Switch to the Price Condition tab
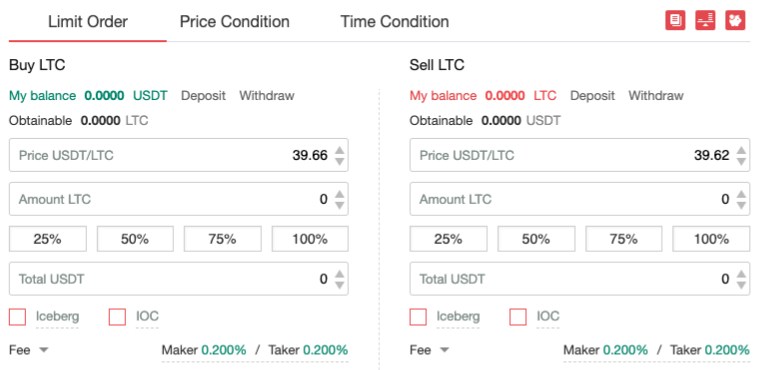 [234, 22]
